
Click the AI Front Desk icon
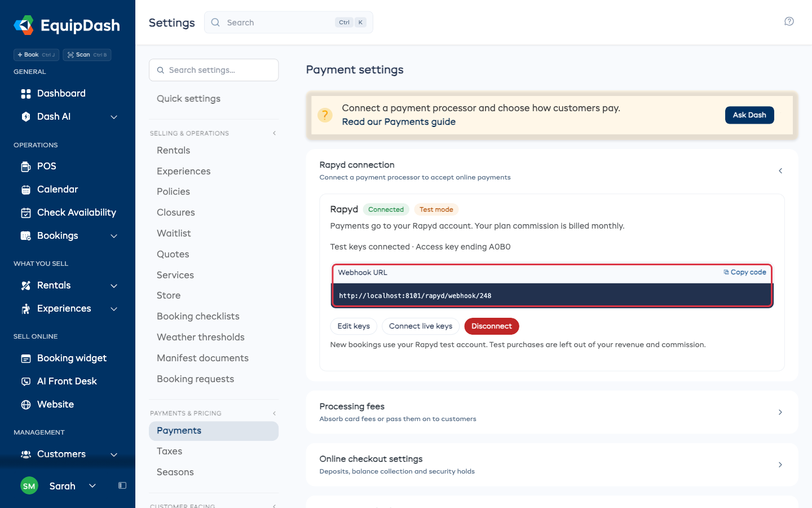pos(26,382)
